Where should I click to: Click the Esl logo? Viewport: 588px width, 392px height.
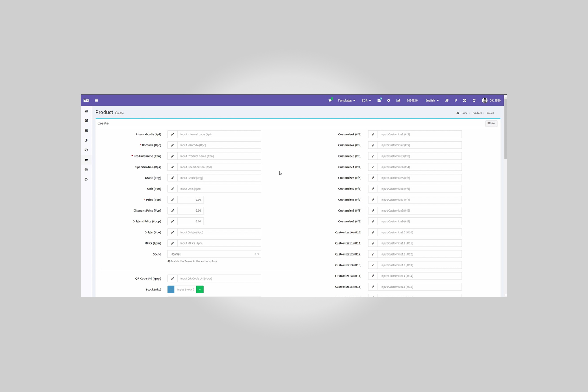click(86, 101)
